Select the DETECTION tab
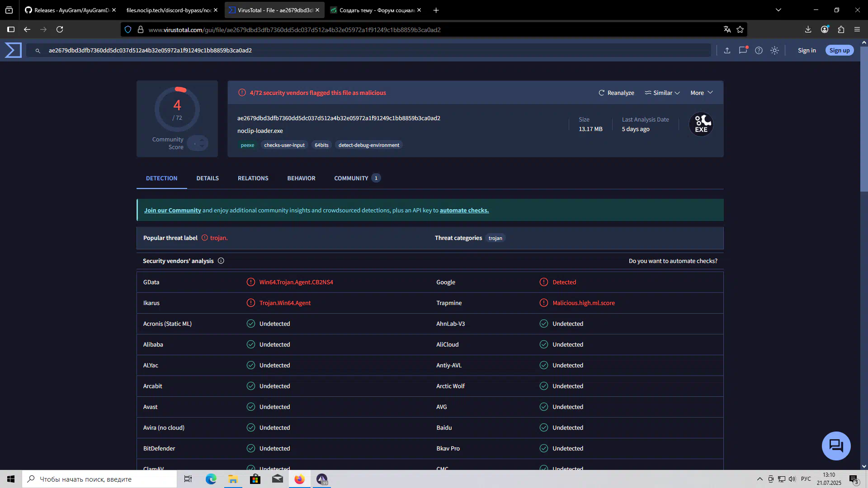The width and height of the screenshot is (868, 488). [161, 178]
